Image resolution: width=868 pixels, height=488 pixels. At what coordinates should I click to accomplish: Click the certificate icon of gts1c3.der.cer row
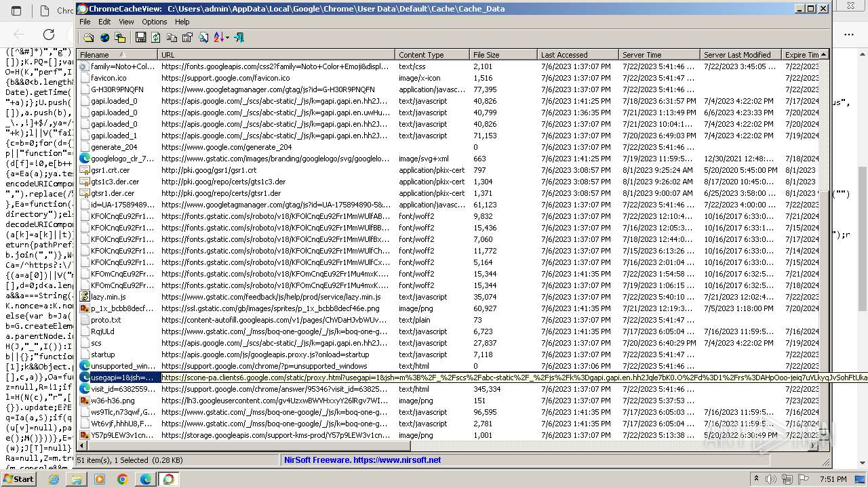(85, 182)
